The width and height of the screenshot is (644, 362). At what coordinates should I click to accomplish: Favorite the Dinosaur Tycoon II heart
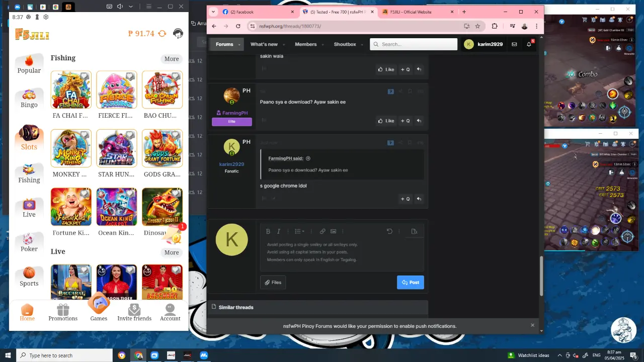coord(176,194)
